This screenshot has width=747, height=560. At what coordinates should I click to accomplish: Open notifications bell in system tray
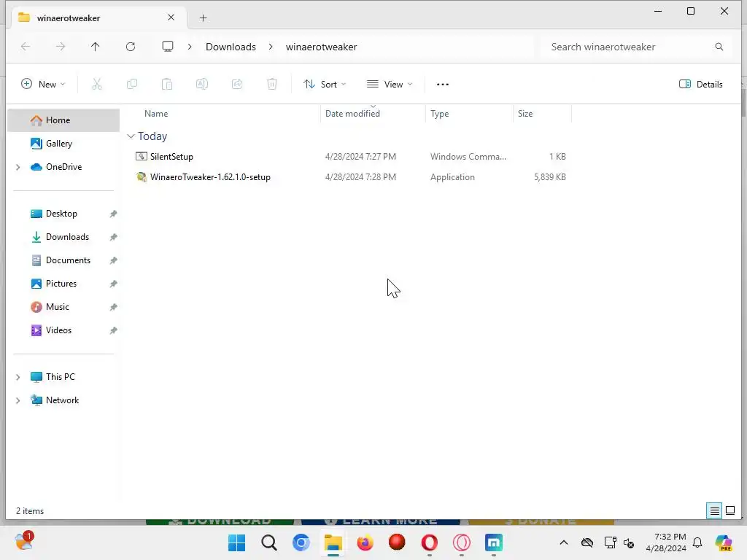697,542
